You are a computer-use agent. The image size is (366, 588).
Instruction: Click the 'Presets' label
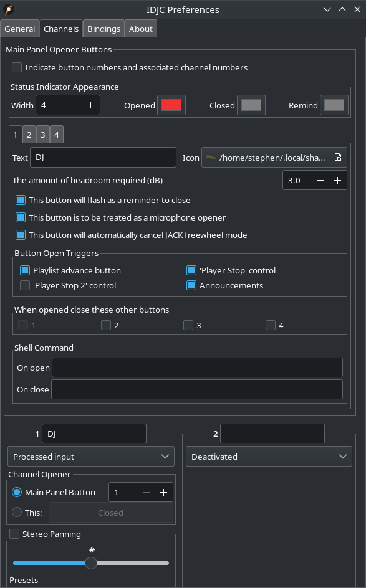tap(24, 580)
